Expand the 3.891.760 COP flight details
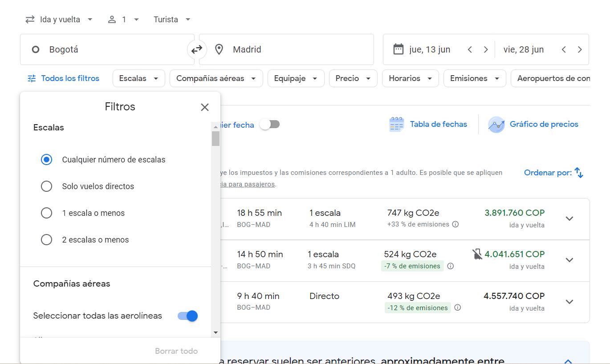Screen dimensions: 610x364 (x=569, y=218)
